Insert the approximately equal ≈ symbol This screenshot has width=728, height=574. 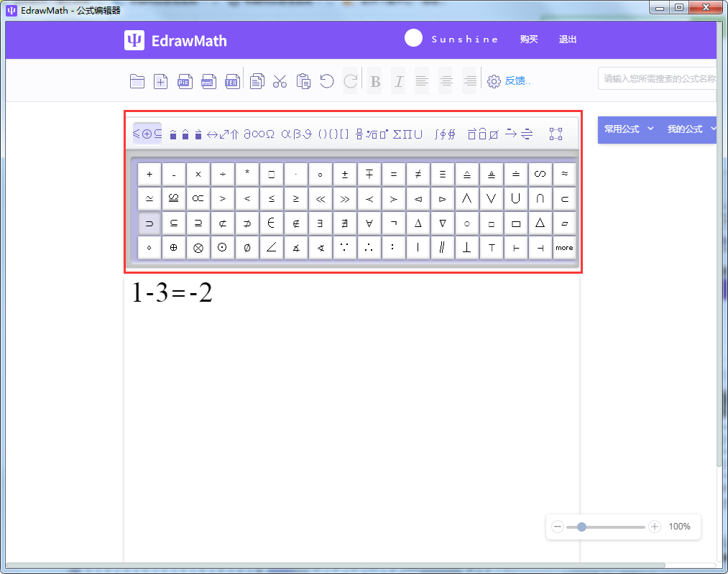(565, 175)
